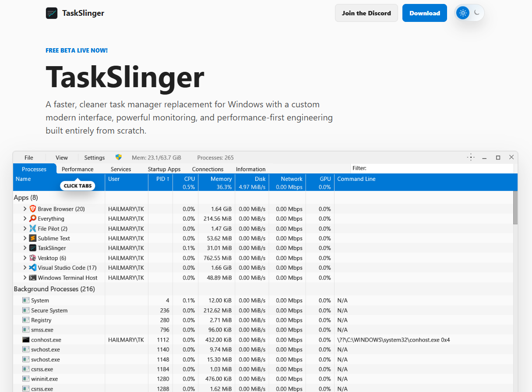Image resolution: width=532 pixels, height=392 pixels.
Task: Click the Visual Studio Code icon
Action: pos(32,268)
